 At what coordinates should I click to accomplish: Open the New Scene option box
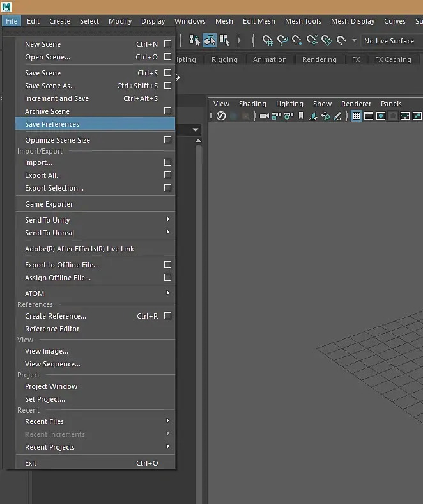[x=167, y=44]
